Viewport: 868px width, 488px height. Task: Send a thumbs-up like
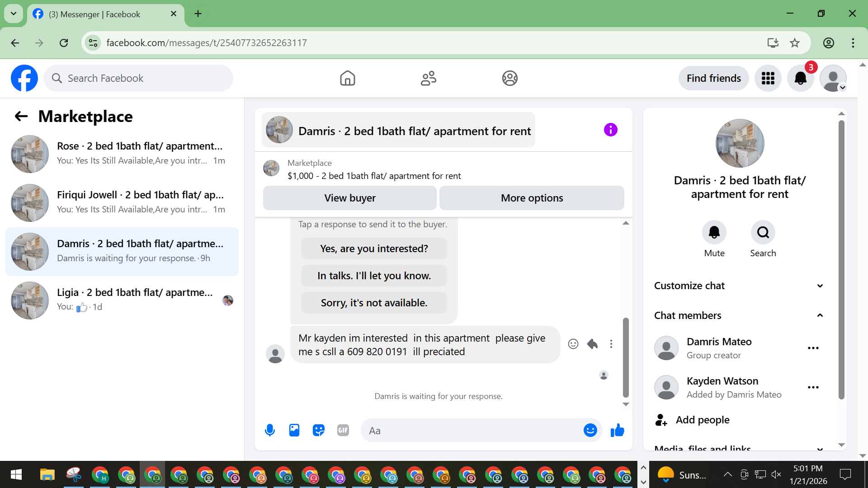coord(617,430)
